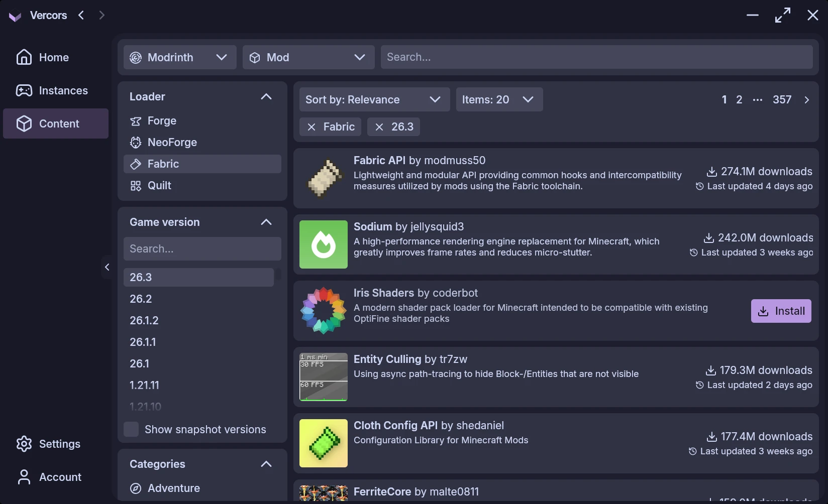Select the Quilt loader
Image resolution: width=828 pixels, height=504 pixels.
[x=202, y=186]
